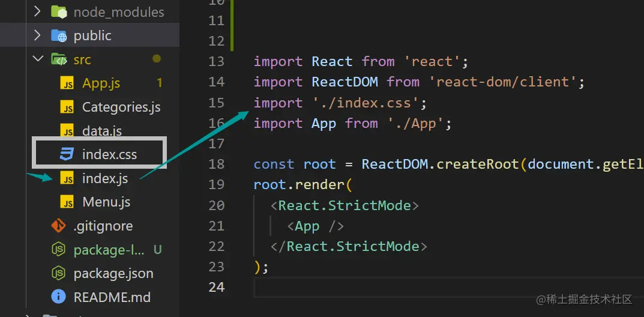Viewport: 644px width, 317px height.
Task: Open package-lock file marked U
Action: pos(109,250)
